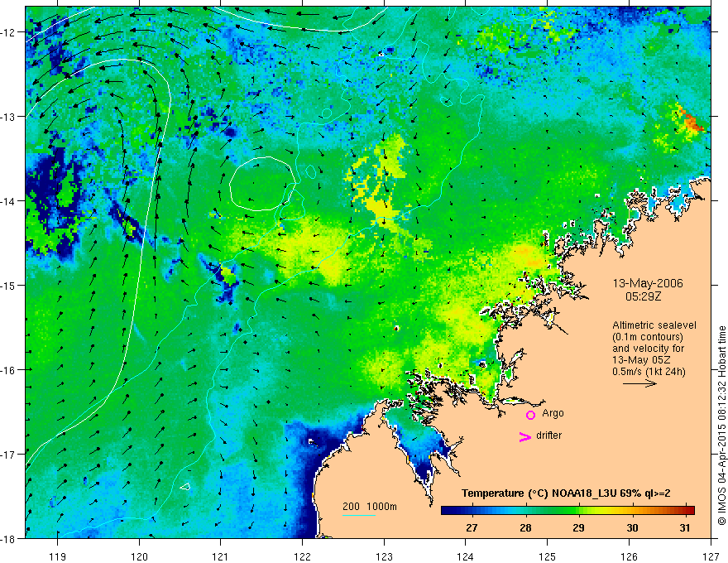The width and height of the screenshot is (728, 563).
Task: Click the text 'Altimetric sealevel'
Action: tap(654, 325)
